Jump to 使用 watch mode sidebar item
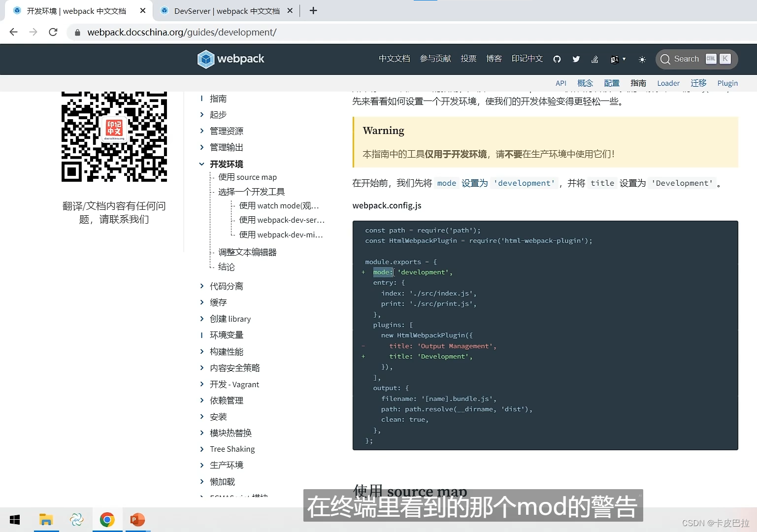This screenshot has height=532, width=757. click(x=279, y=206)
